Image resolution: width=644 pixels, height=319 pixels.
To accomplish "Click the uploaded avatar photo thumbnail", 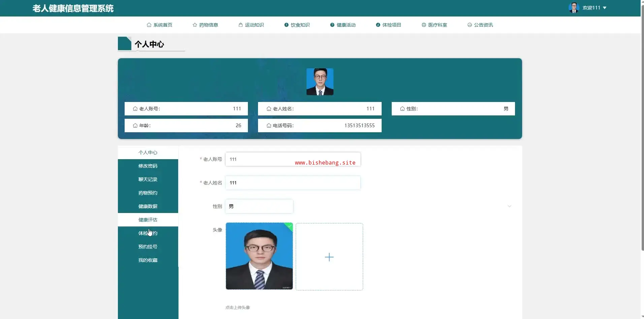I will tap(259, 256).
